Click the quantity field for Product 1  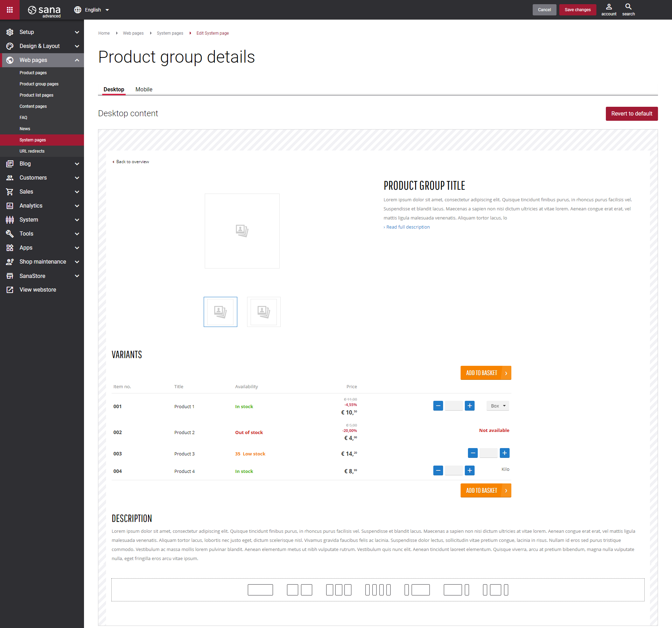coord(454,406)
